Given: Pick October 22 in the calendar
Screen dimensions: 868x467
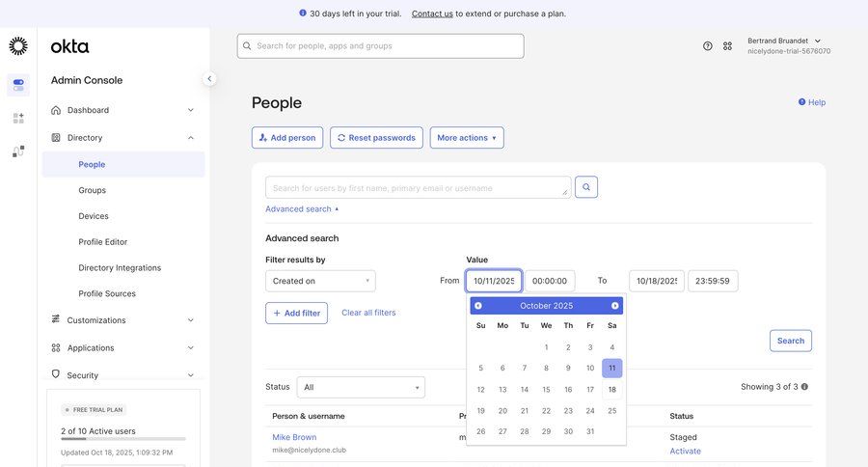Looking at the screenshot, I should 547,410.
